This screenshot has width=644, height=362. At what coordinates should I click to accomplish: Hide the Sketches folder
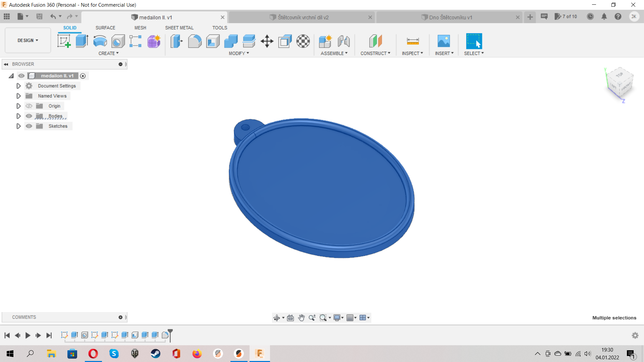(29, 126)
